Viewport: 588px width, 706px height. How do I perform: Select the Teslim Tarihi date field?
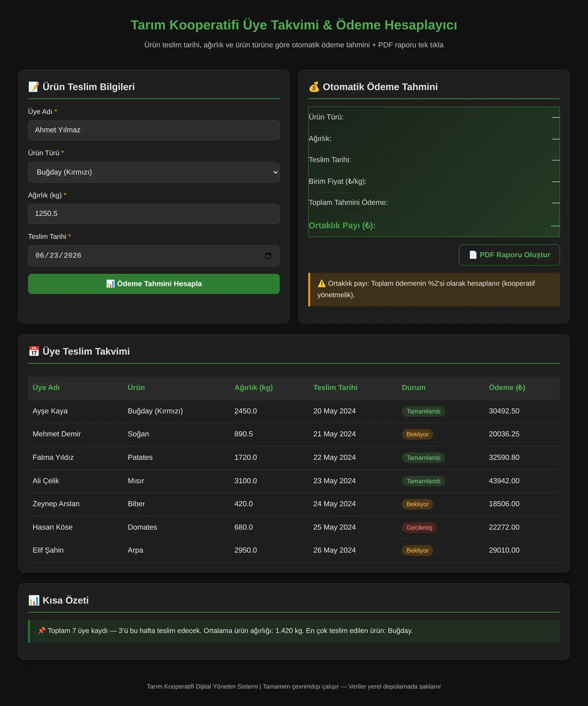tap(154, 256)
